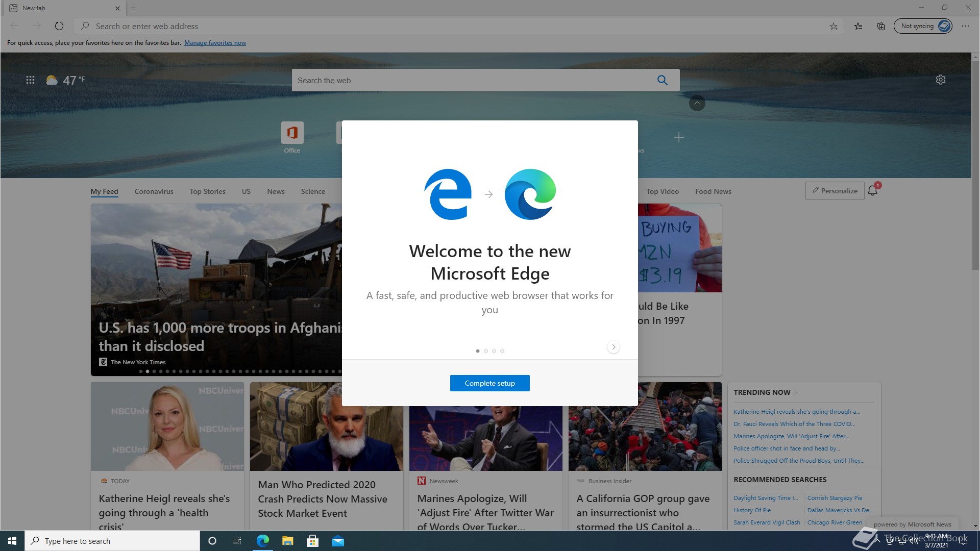Screen dimensions: 980x551
Task: Open the Collections icon
Action: point(881,26)
